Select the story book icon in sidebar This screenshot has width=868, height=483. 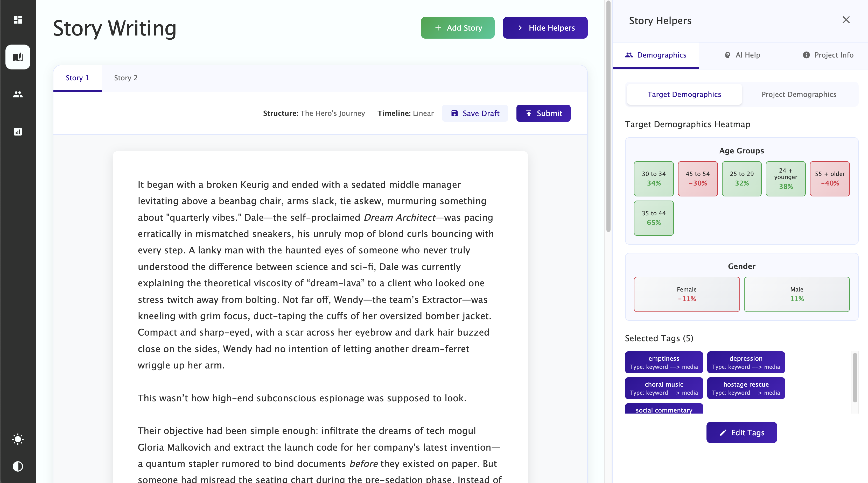pos(18,57)
